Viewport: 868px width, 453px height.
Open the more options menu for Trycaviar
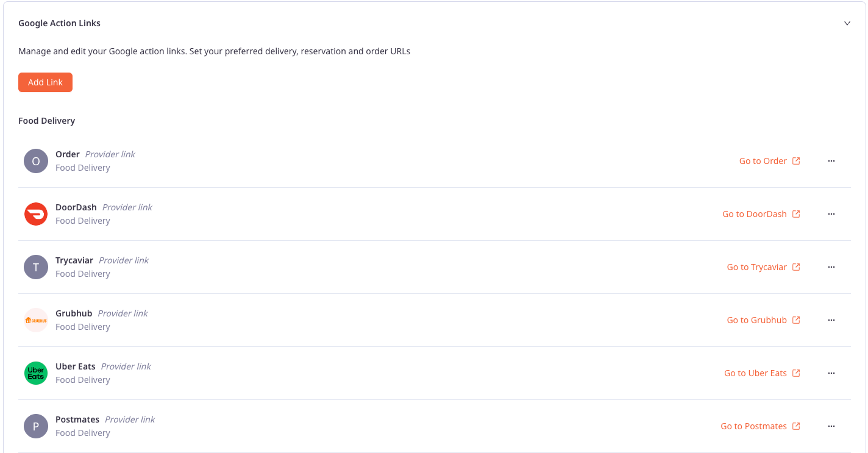831,267
